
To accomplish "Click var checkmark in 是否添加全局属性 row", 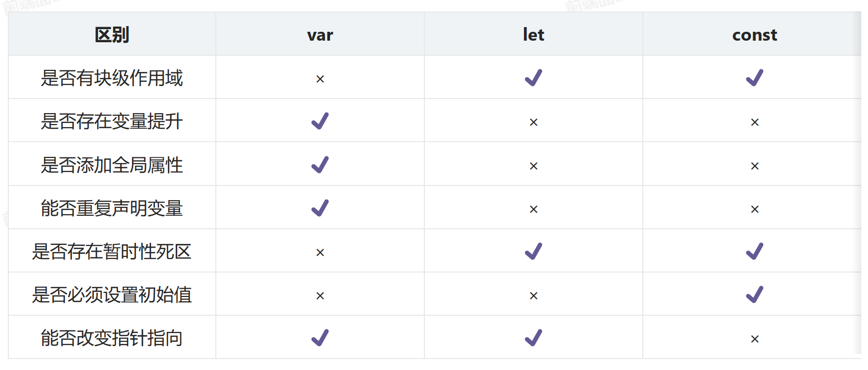I will point(320,165).
